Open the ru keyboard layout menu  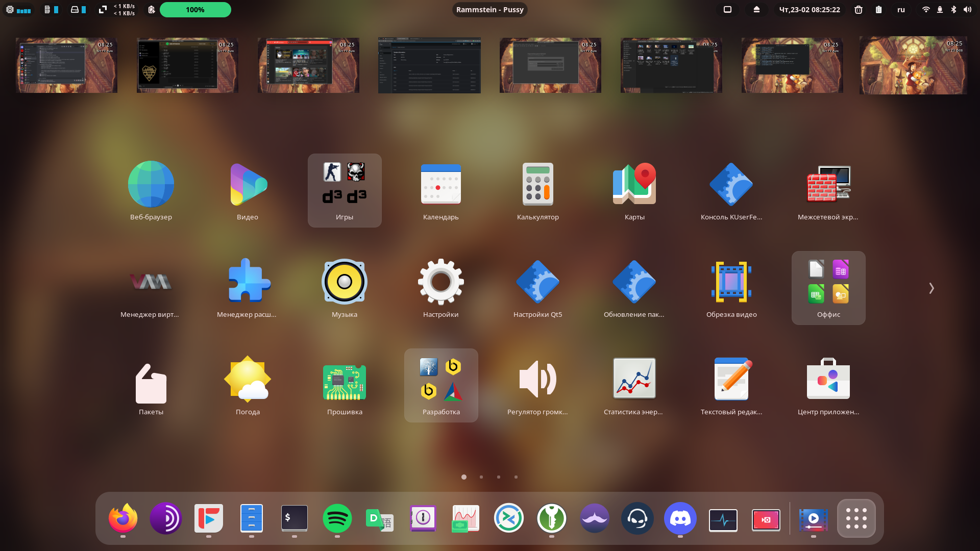[x=901, y=10]
